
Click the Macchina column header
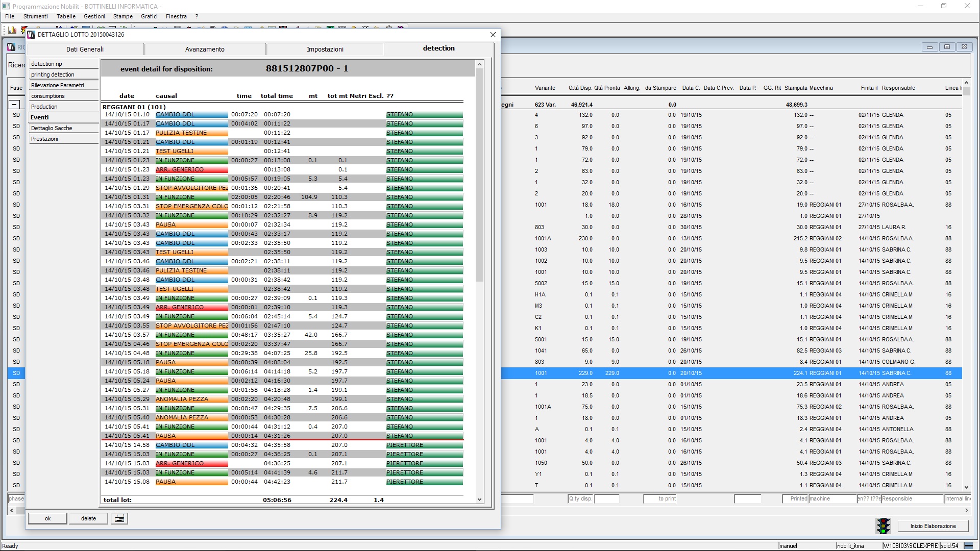tap(821, 88)
